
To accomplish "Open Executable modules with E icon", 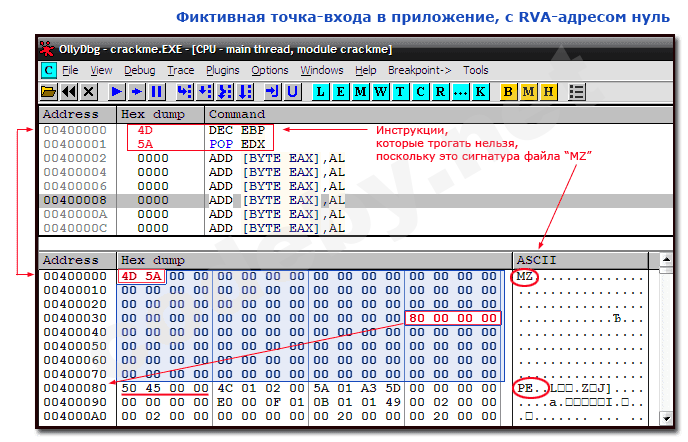I will coord(340,92).
